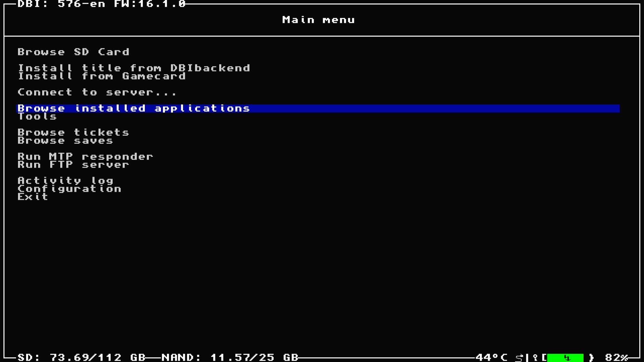
Task: Click the SD storage usage readout
Action: coord(82,358)
